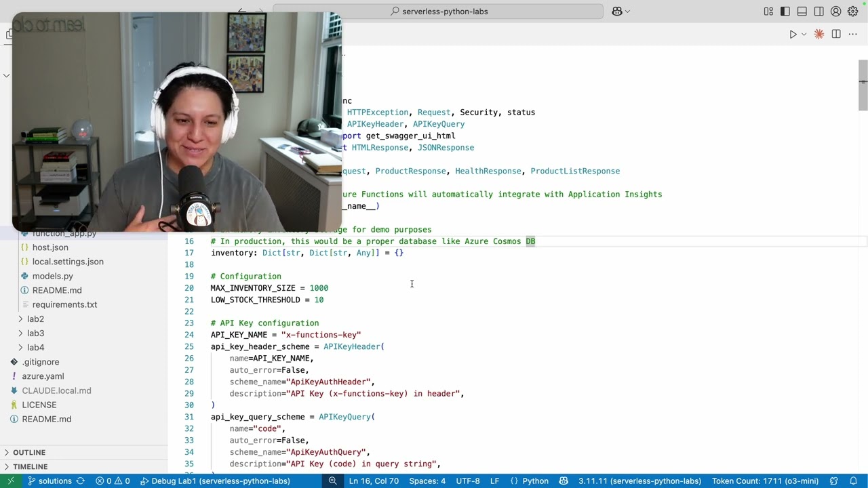Open feedback icon in status bar
The height and width of the screenshot is (488, 868).
835,481
